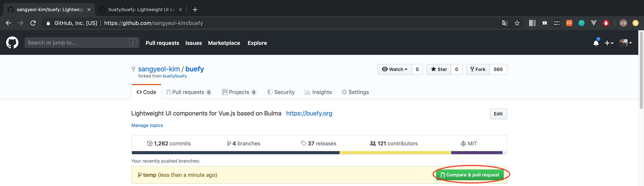Open the https://buefy.org link

click(x=309, y=113)
